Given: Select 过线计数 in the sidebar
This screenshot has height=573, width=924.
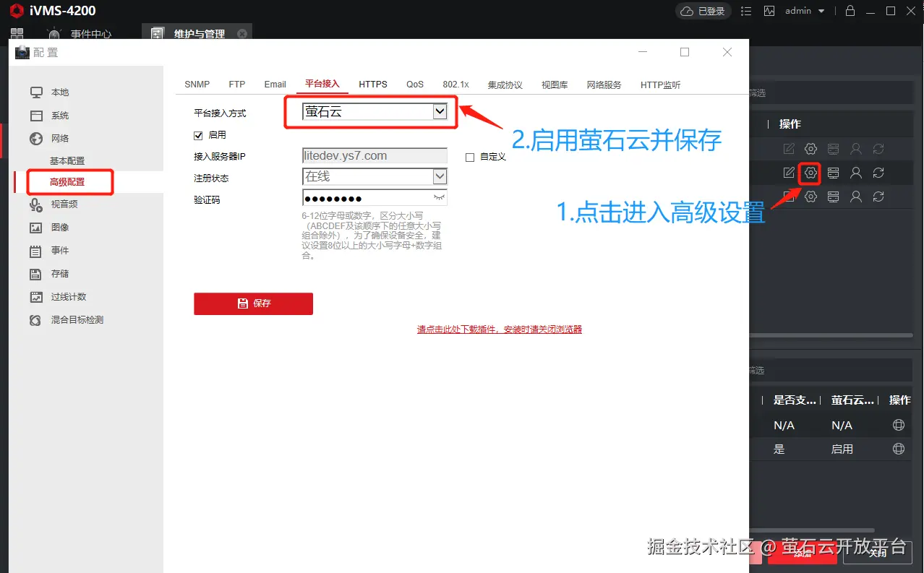Looking at the screenshot, I should [69, 297].
